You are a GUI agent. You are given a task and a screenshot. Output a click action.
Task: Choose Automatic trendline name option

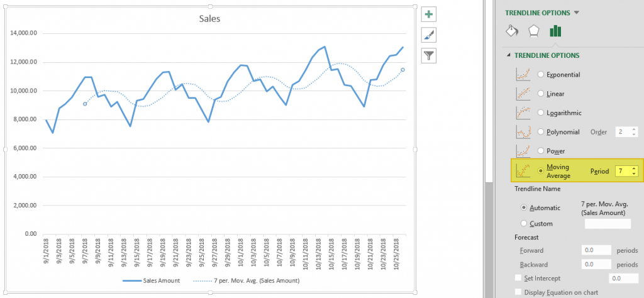(524, 207)
